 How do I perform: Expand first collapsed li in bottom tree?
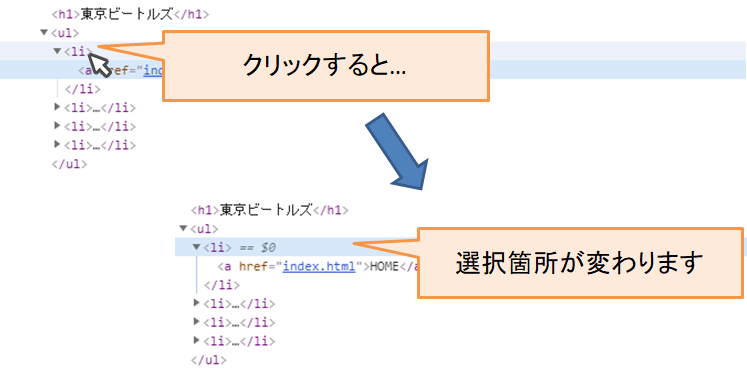coord(197,303)
